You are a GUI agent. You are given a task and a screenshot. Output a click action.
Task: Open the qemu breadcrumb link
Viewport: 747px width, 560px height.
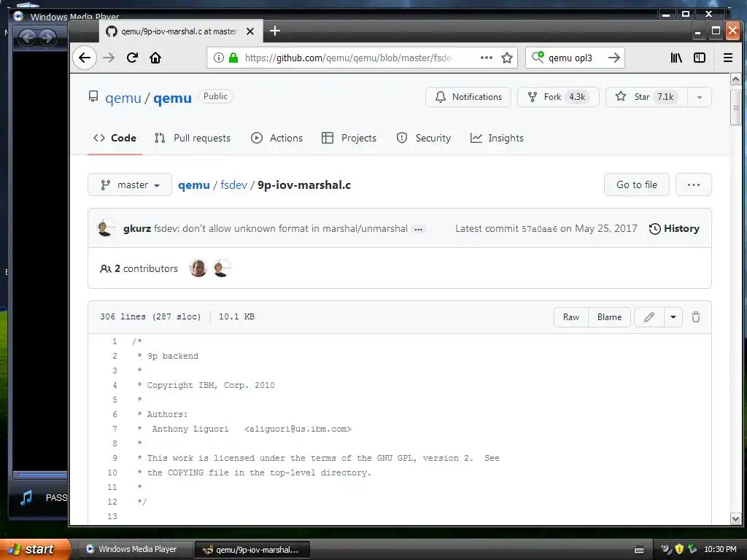pyautogui.click(x=194, y=185)
